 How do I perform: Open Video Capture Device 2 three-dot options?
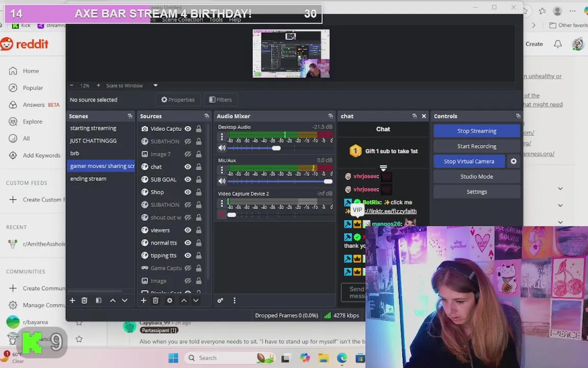tap(222, 203)
